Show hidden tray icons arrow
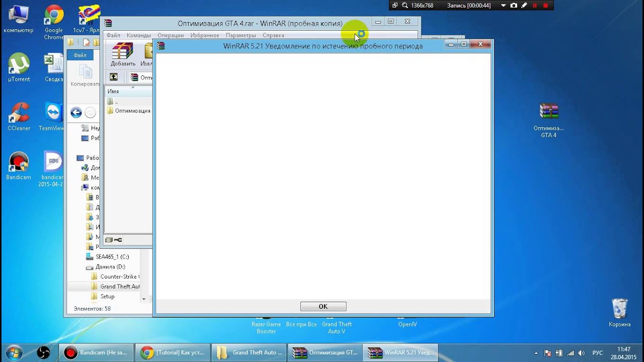Viewport: 644px width, 362px height. click(536, 353)
